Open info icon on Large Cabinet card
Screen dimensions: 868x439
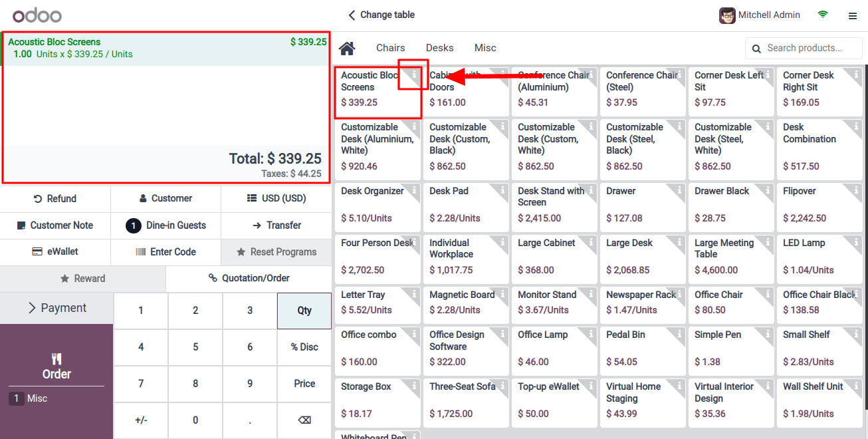tap(591, 242)
